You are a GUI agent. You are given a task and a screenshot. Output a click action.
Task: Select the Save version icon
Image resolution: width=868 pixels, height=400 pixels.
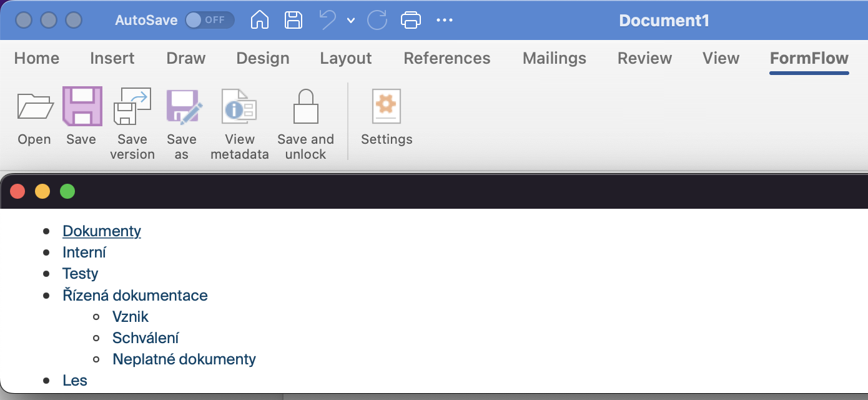pos(132,106)
